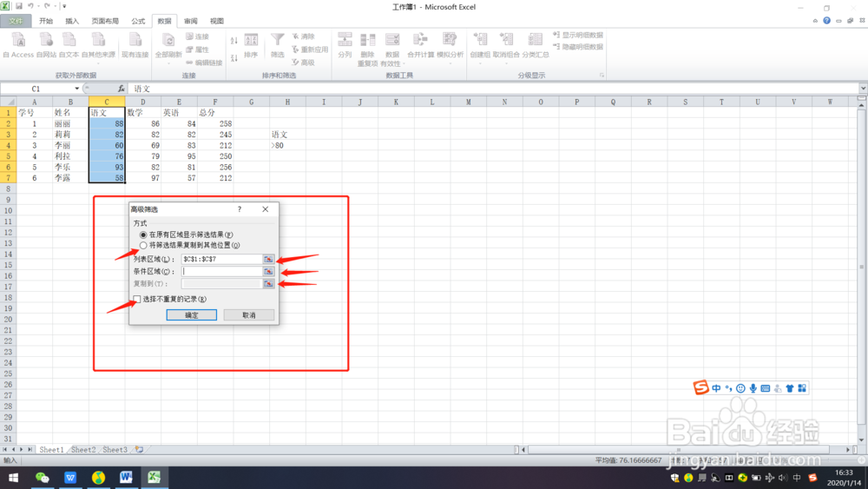
Task: Switch to the 公式 ribbon tab
Action: (x=138, y=21)
